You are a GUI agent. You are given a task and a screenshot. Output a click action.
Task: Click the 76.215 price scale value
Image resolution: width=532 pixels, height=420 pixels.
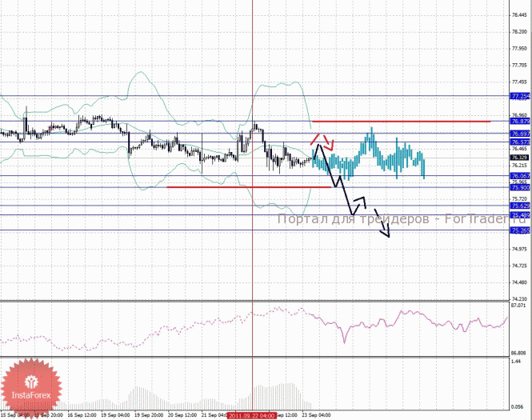click(x=519, y=166)
